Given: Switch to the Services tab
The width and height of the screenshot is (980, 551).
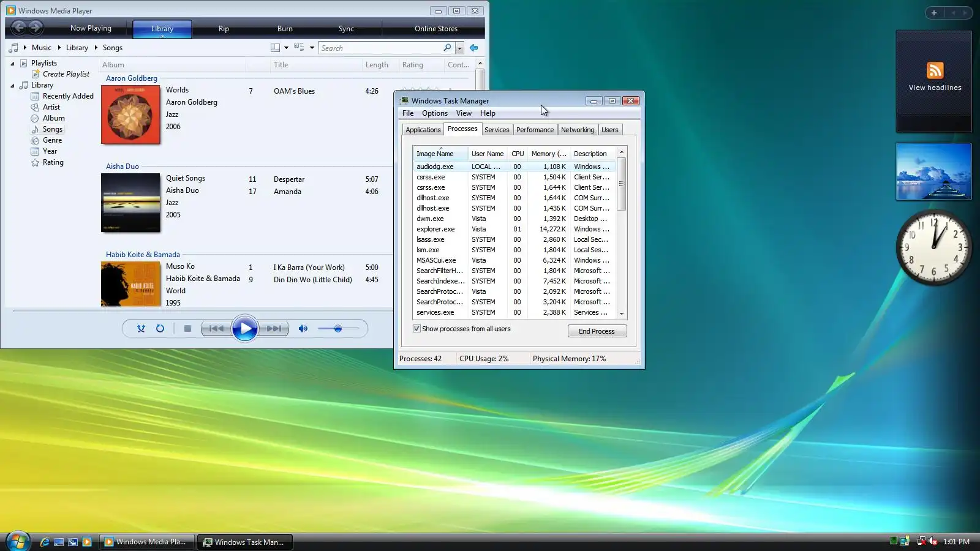Looking at the screenshot, I should (x=497, y=130).
